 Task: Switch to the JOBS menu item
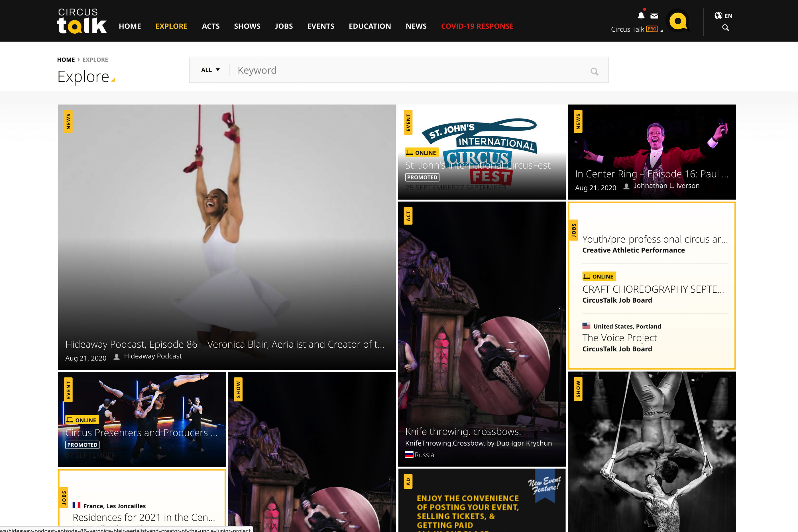point(284,26)
